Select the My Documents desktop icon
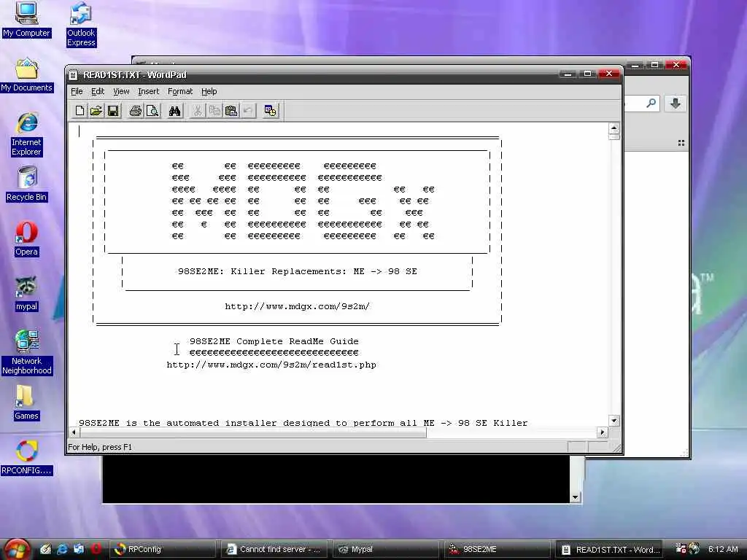747x560 pixels. pos(26,75)
